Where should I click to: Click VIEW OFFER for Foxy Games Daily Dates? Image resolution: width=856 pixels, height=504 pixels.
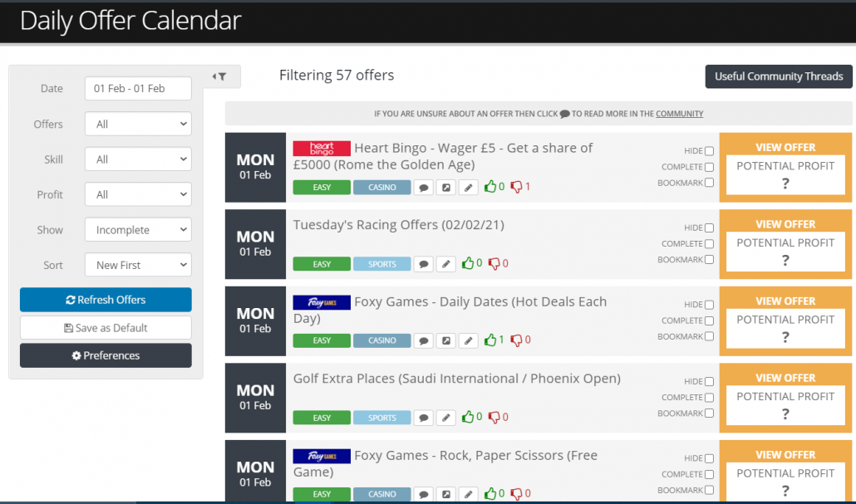coord(785,301)
